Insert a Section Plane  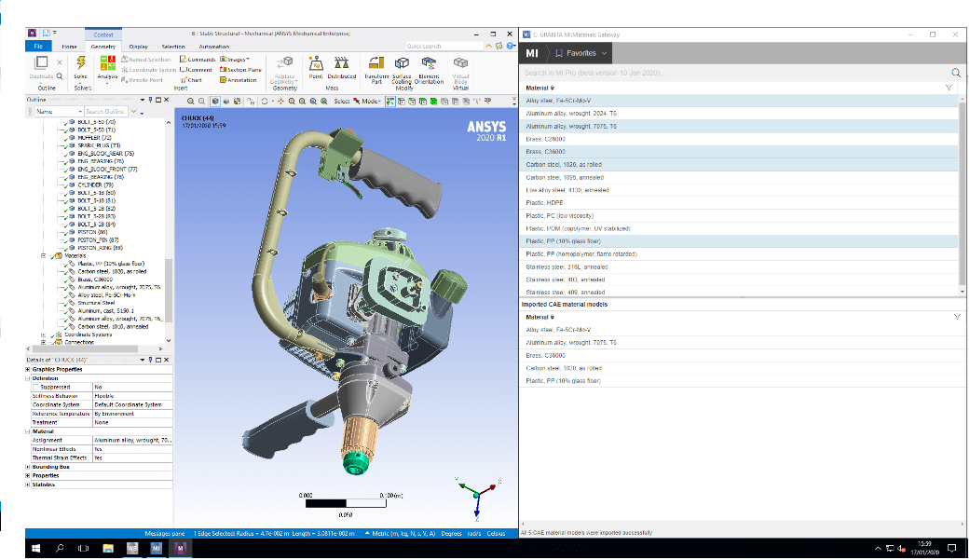coord(240,70)
